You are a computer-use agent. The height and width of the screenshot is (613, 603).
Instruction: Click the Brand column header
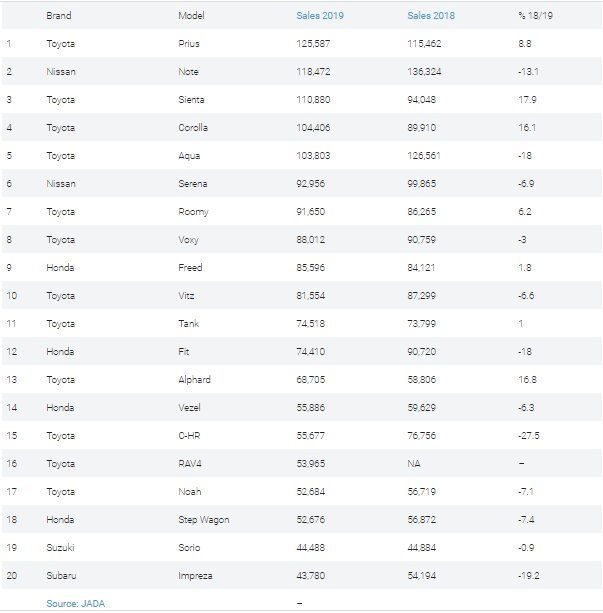click(59, 16)
